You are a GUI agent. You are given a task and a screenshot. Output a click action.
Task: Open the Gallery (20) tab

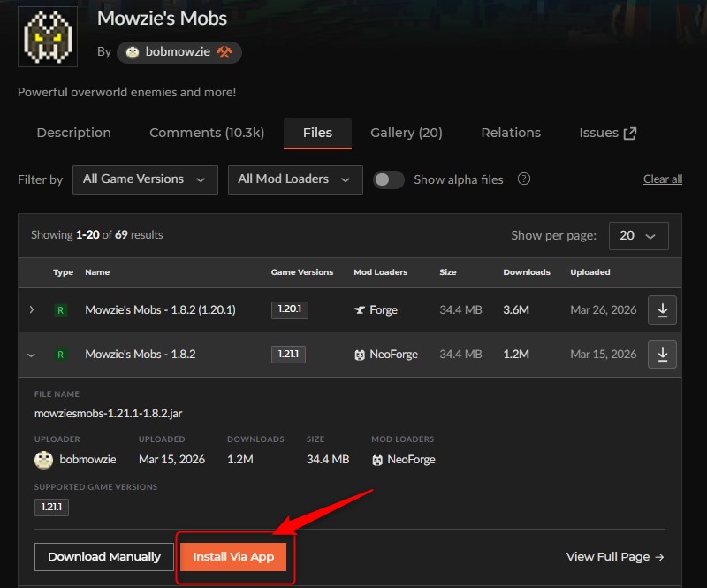407,133
